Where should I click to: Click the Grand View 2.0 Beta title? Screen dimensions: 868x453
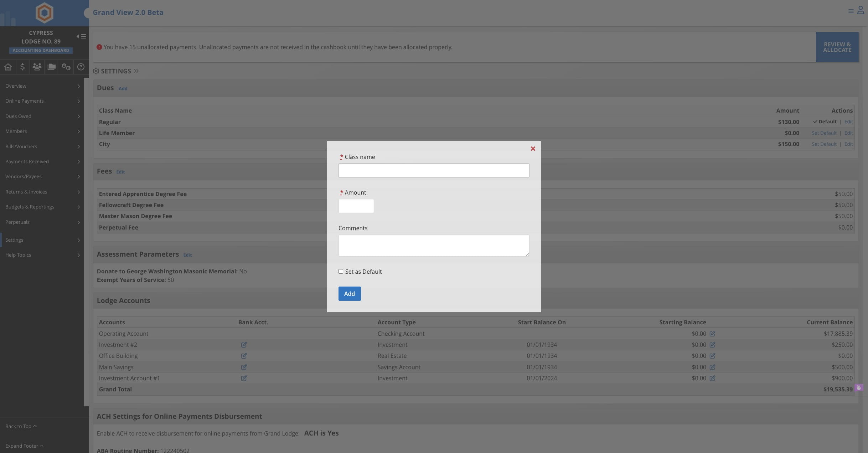pos(128,12)
